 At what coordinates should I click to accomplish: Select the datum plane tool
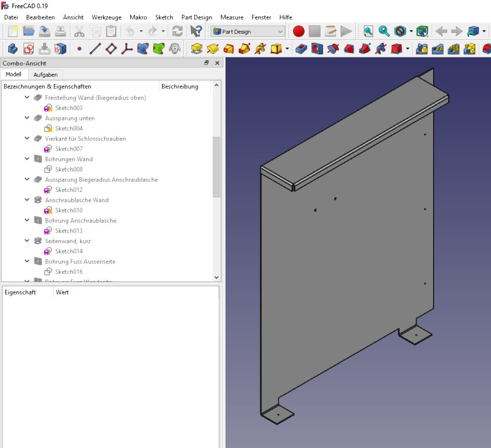point(111,49)
